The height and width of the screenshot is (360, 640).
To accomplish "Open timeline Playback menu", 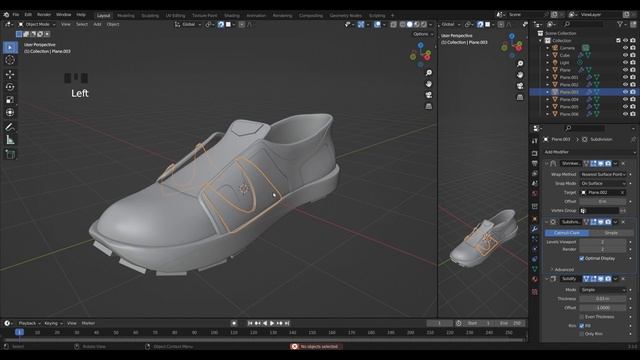I will point(29,323).
